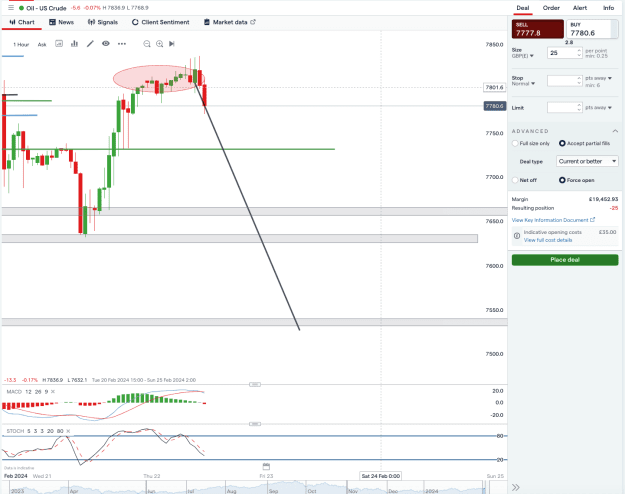Open Stop pts away unit dropdown
625x494 pixels.
(598, 78)
